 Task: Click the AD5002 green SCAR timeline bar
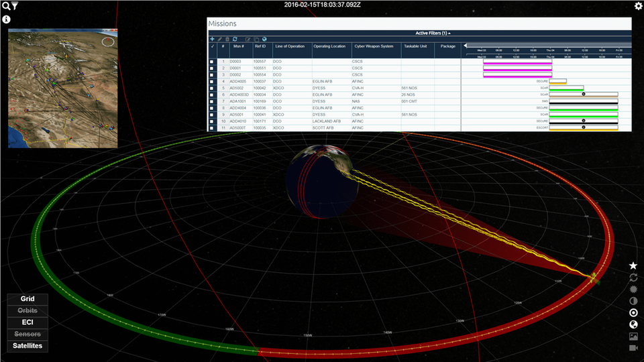(x=566, y=88)
